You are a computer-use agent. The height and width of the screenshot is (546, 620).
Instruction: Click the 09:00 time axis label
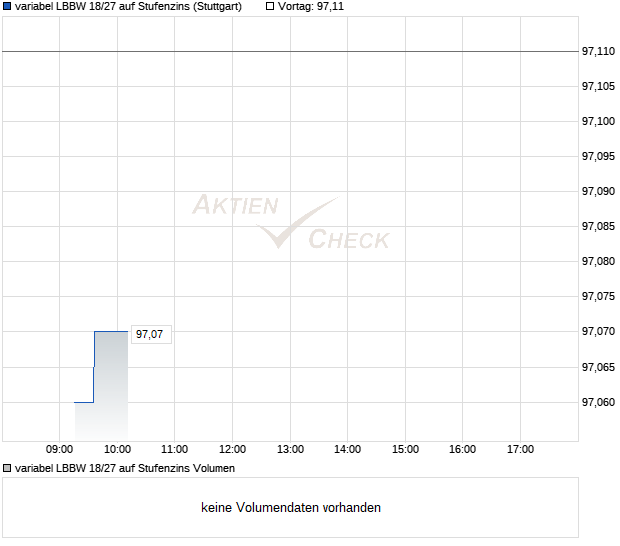point(59,450)
